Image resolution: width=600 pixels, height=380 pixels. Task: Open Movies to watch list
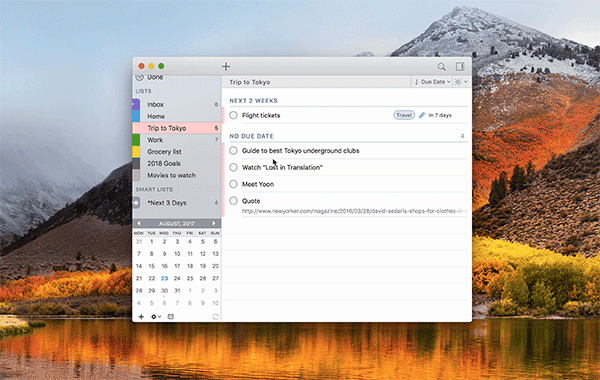click(x=177, y=175)
